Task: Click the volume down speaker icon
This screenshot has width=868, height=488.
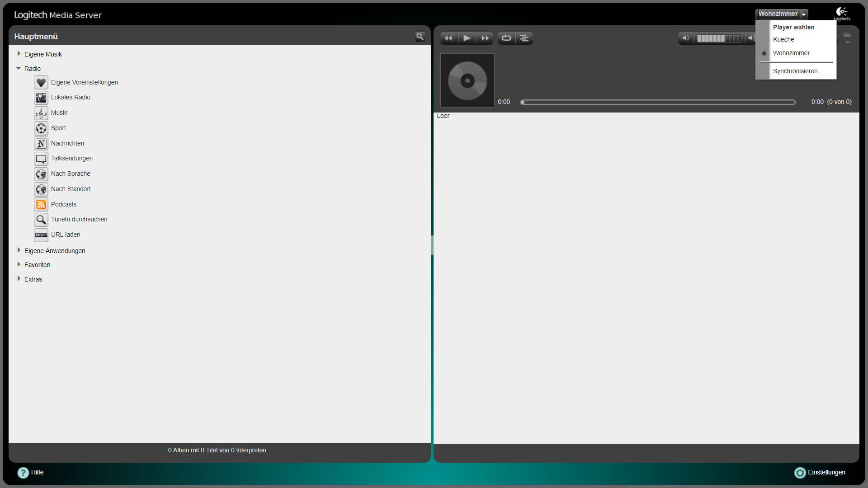Action: click(686, 38)
